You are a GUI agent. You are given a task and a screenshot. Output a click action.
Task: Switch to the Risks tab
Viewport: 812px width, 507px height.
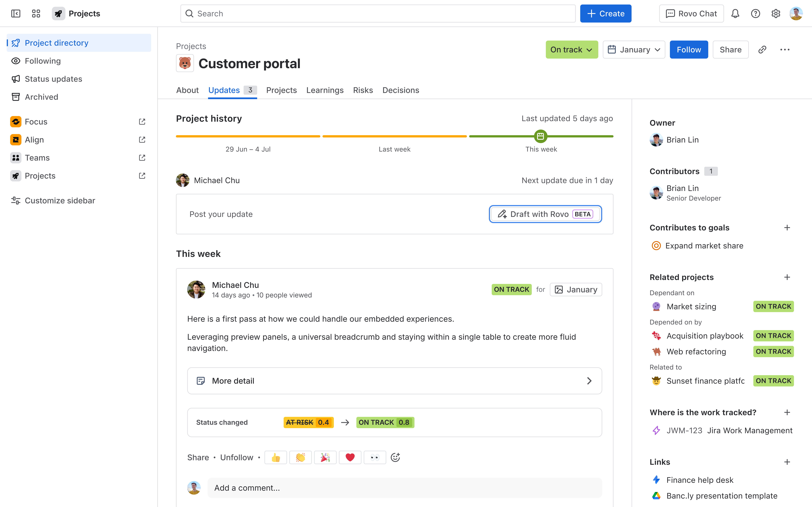[363, 90]
